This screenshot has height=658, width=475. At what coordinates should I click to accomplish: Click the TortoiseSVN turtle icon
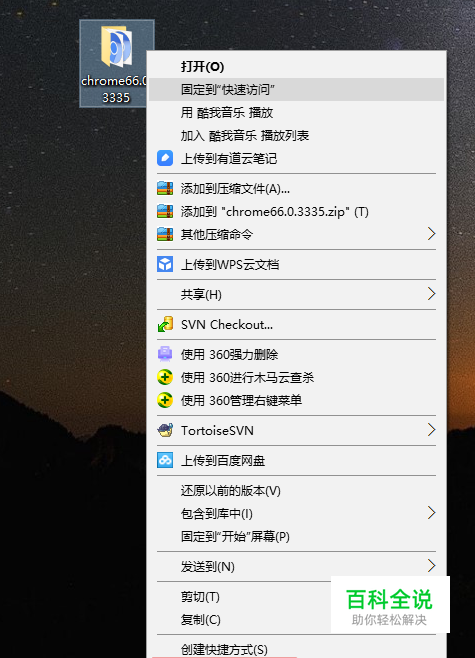165,430
